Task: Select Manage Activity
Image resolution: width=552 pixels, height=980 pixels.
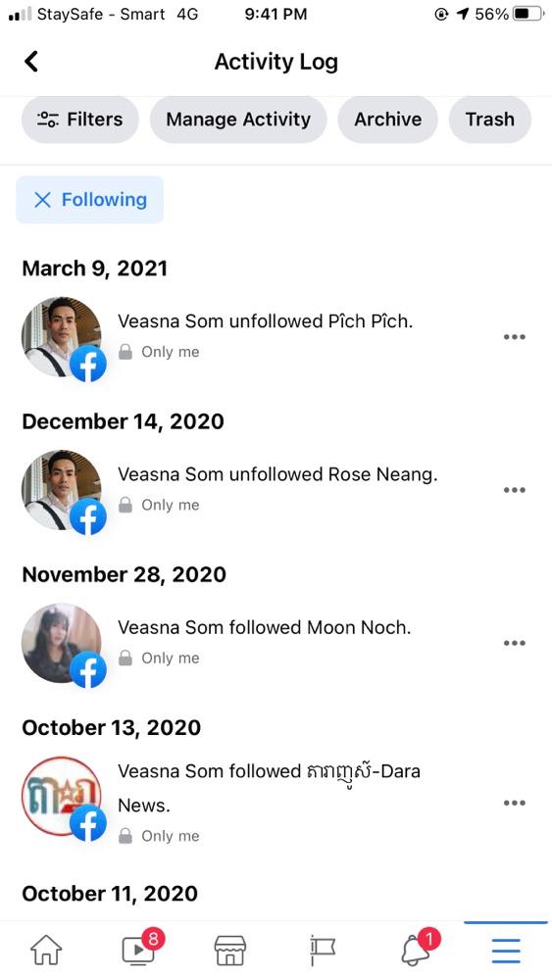Action: point(238,120)
